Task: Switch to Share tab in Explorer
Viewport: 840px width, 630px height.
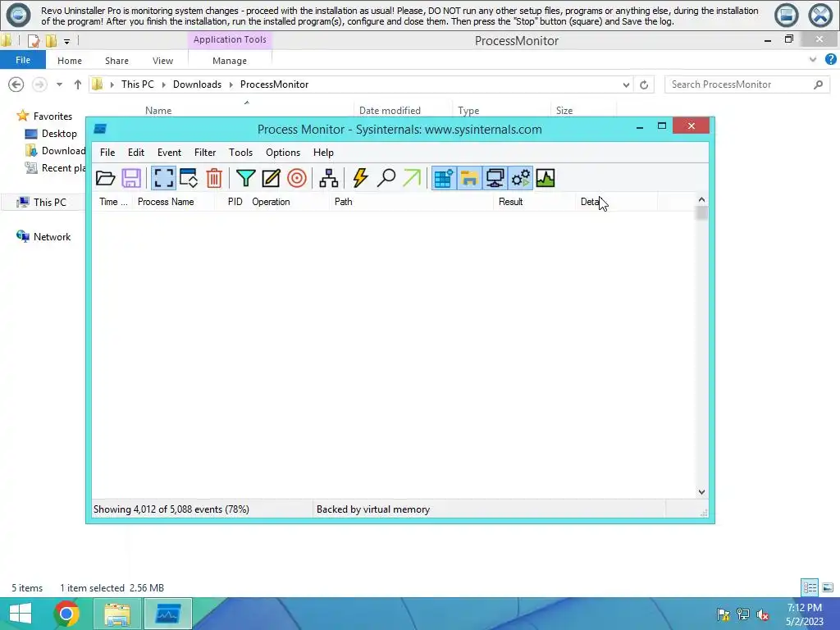Action: (x=116, y=61)
